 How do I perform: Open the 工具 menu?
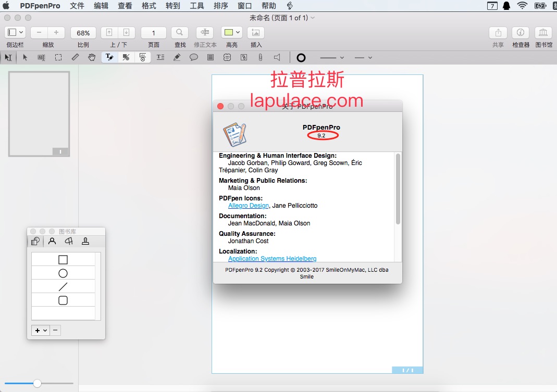tap(196, 6)
